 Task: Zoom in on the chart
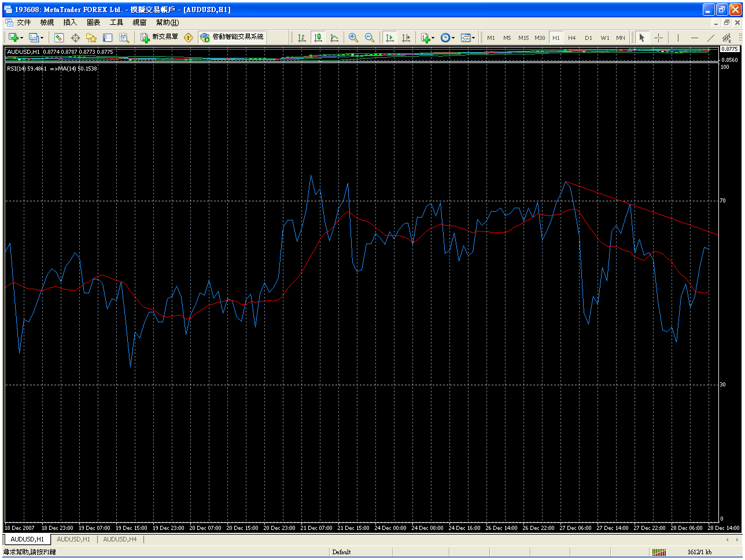(x=353, y=38)
